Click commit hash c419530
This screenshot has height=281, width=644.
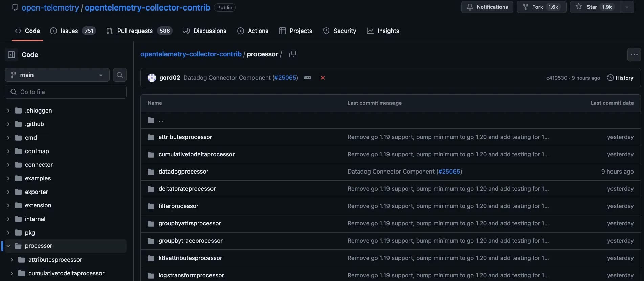pyautogui.click(x=557, y=78)
